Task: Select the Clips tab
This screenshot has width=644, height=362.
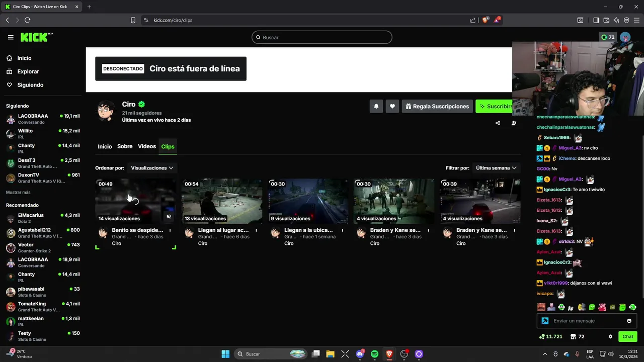Action: (x=168, y=146)
